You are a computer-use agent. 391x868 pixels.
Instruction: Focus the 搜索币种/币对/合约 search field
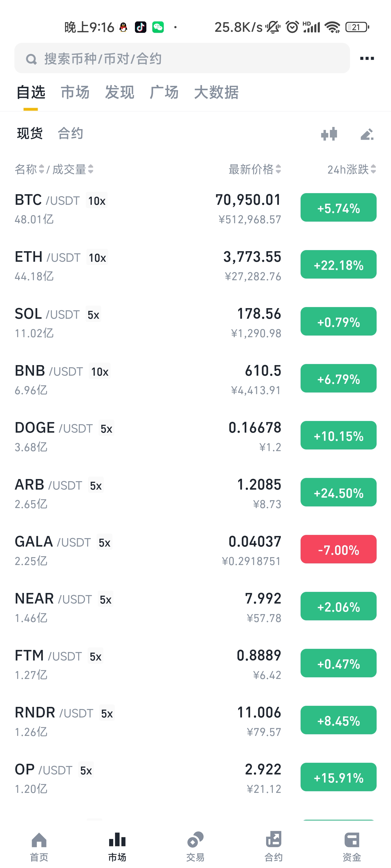(182, 58)
